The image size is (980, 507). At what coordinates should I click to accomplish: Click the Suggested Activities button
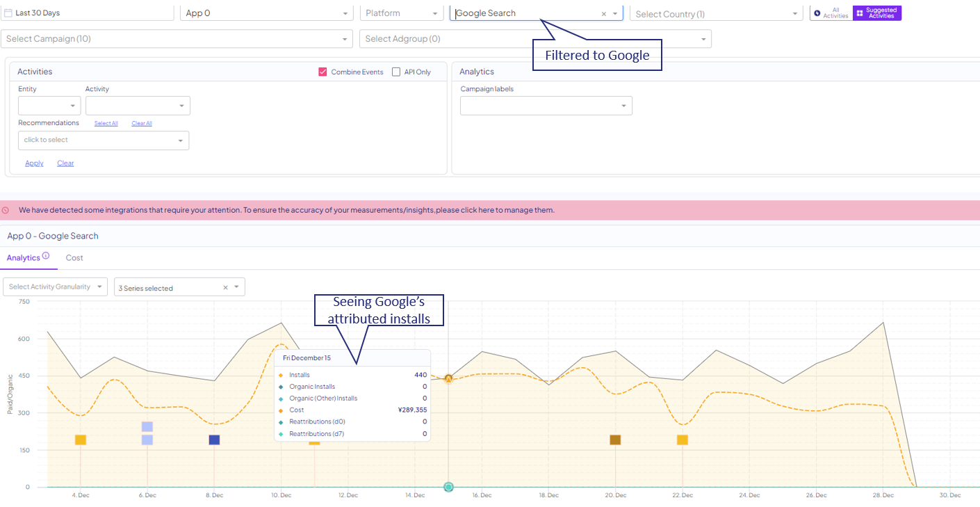coord(876,13)
